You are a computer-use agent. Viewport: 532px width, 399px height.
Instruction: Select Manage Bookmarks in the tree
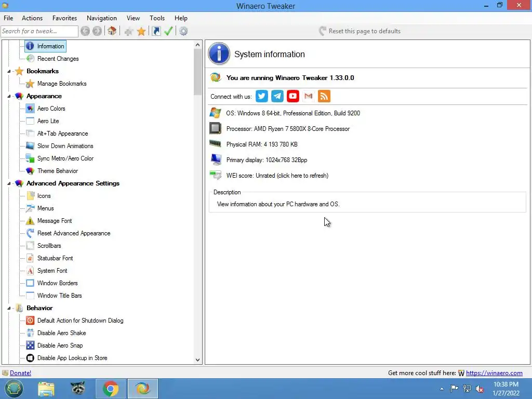click(62, 84)
